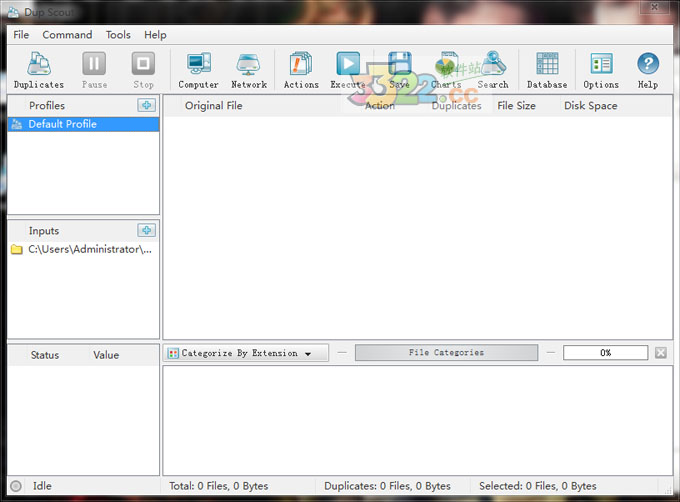
Task: Click the File Categories button
Action: (446, 352)
